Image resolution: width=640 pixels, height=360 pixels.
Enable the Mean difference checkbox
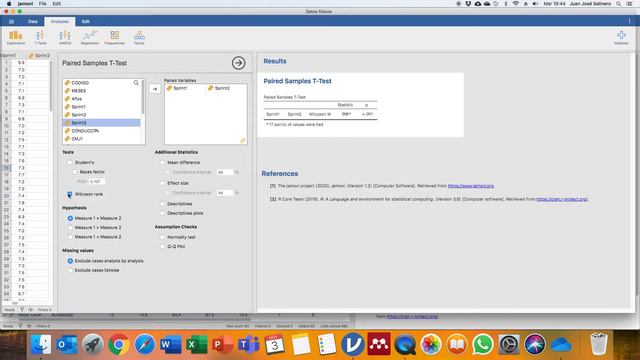click(162, 162)
